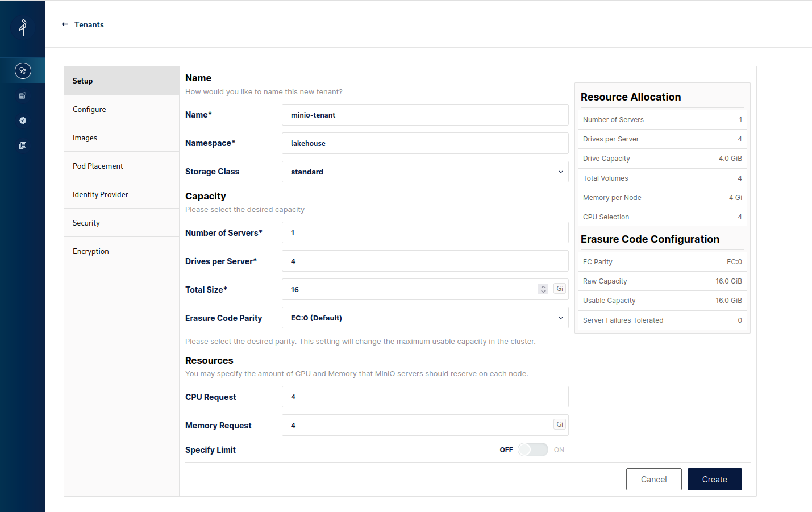Click the Namespace input field
The image size is (812, 512).
pos(425,143)
